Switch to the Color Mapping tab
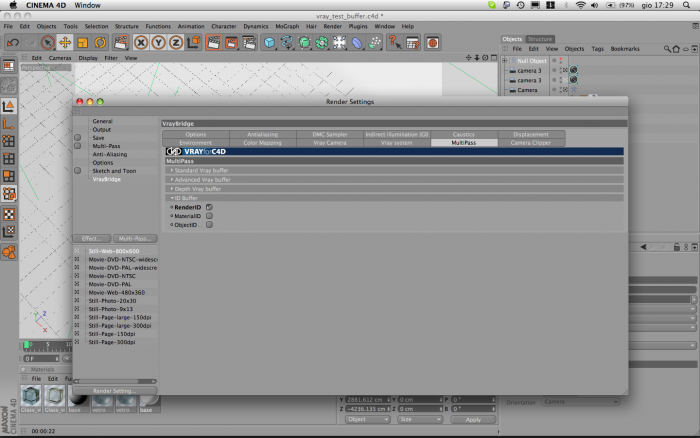This screenshot has height=438, width=700. [x=262, y=143]
